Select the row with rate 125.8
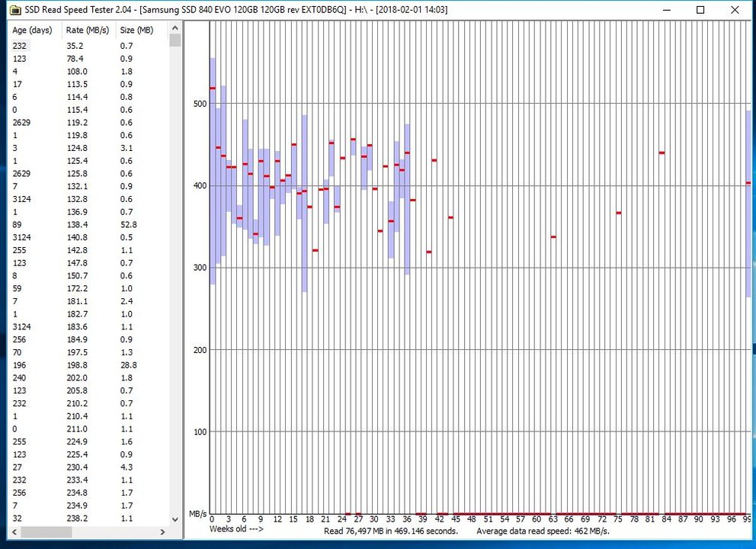The height and width of the screenshot is (549, 756). click(89, 174)
